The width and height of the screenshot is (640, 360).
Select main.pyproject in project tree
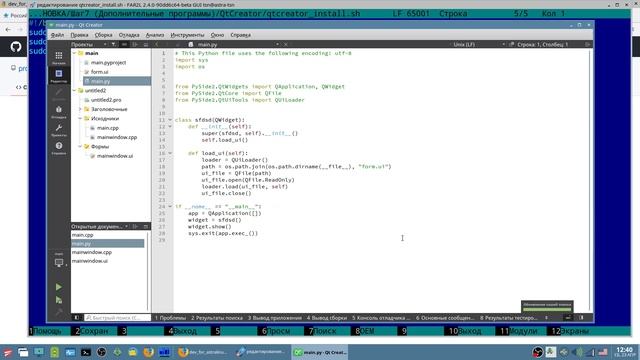pos(109,62)
